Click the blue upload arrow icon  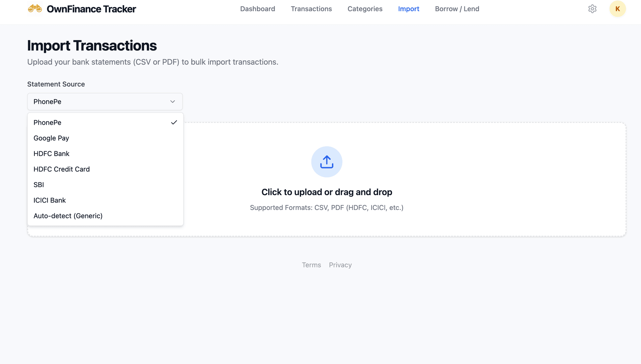tap(327, 161)
